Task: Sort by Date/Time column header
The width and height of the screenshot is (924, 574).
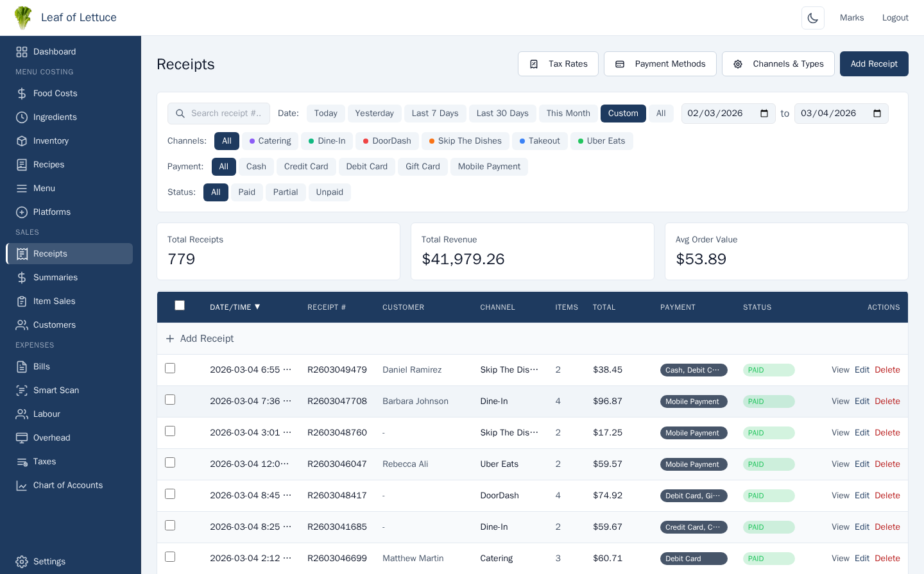Action: coord(235,307)
